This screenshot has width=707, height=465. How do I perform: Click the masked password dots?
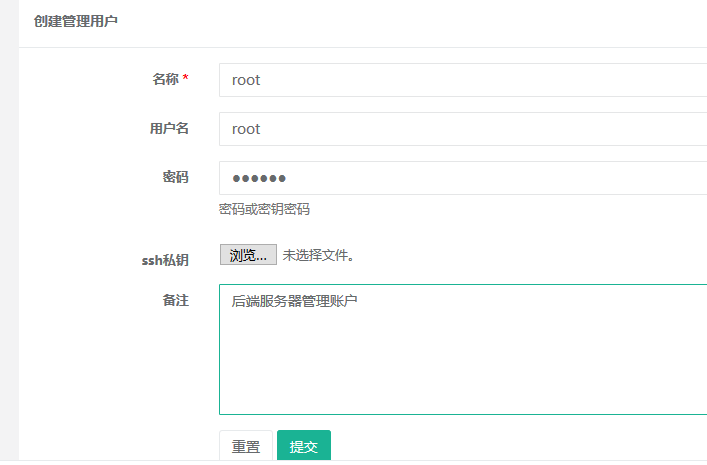259,178
